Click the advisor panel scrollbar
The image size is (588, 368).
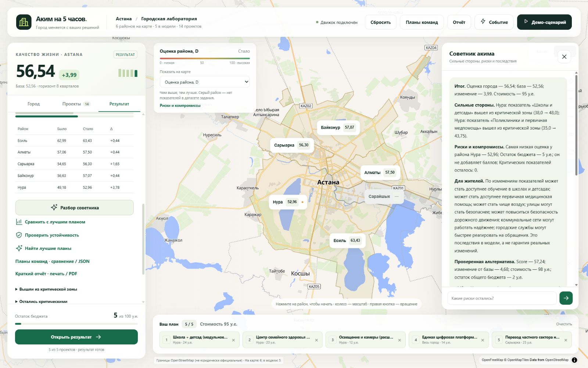click(x=576, y=125)
